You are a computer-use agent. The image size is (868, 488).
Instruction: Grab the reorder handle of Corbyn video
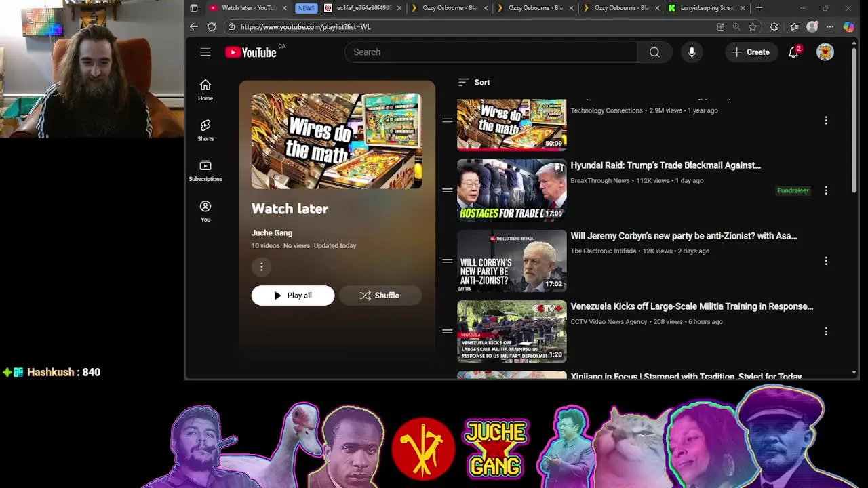pyautogui.click(x=448, y=261)
